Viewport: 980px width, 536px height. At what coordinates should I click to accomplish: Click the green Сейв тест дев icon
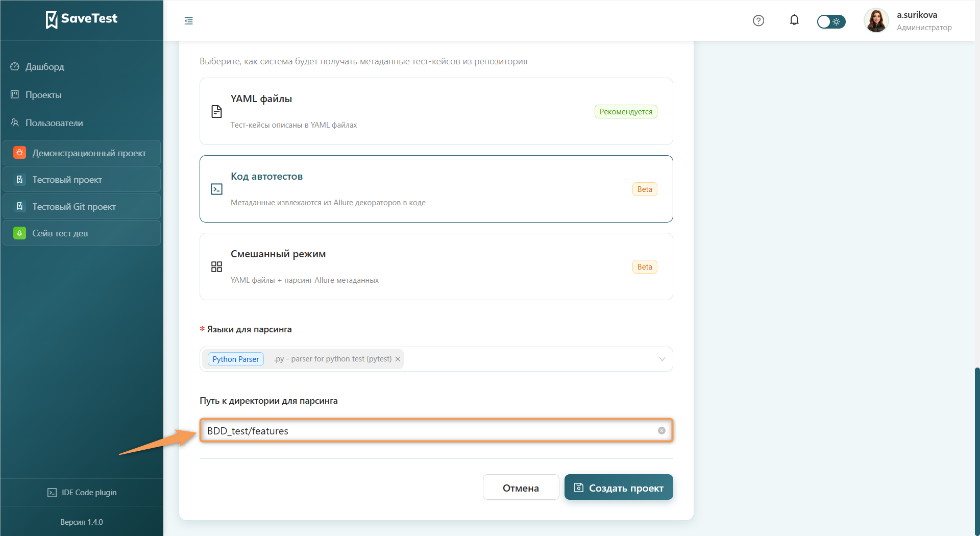[19, 233]
